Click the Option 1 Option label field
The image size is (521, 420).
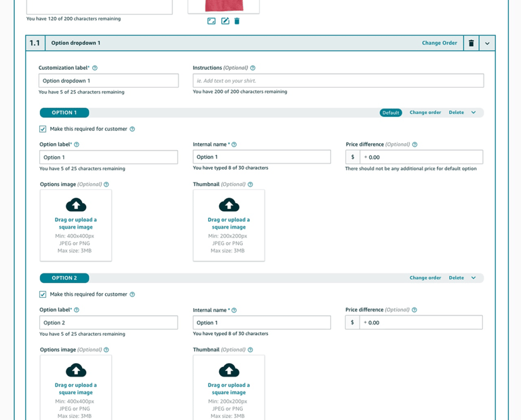[109, 157]
